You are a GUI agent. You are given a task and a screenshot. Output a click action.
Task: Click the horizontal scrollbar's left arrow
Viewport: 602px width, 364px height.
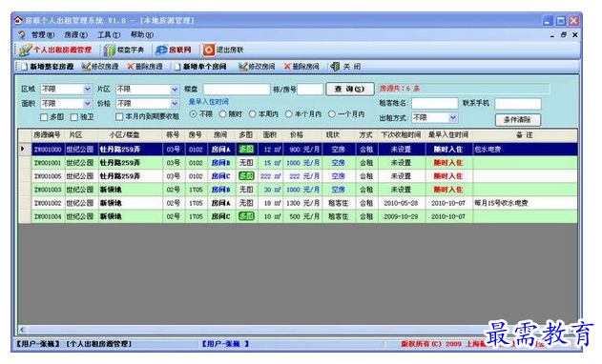click(x=22, y=330)
